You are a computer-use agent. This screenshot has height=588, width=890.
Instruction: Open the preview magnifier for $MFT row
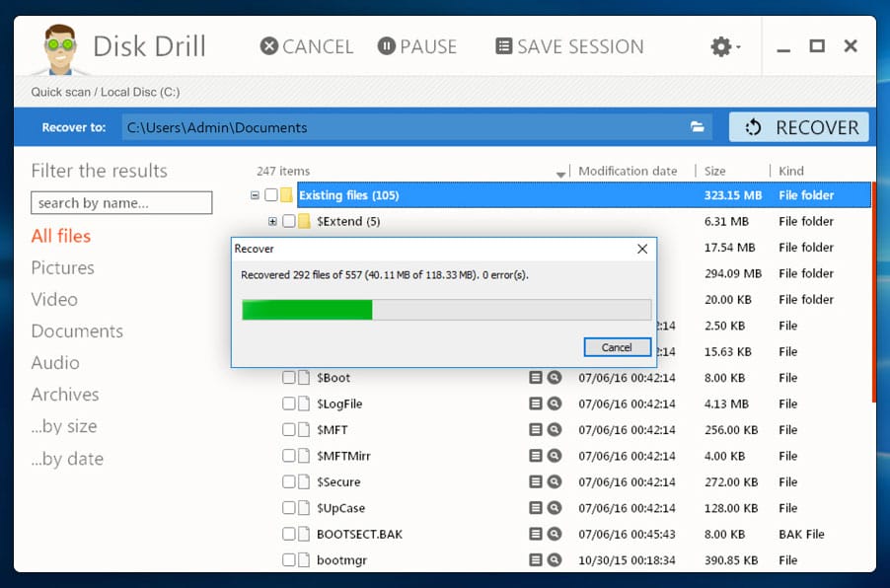tap(555, 429)
